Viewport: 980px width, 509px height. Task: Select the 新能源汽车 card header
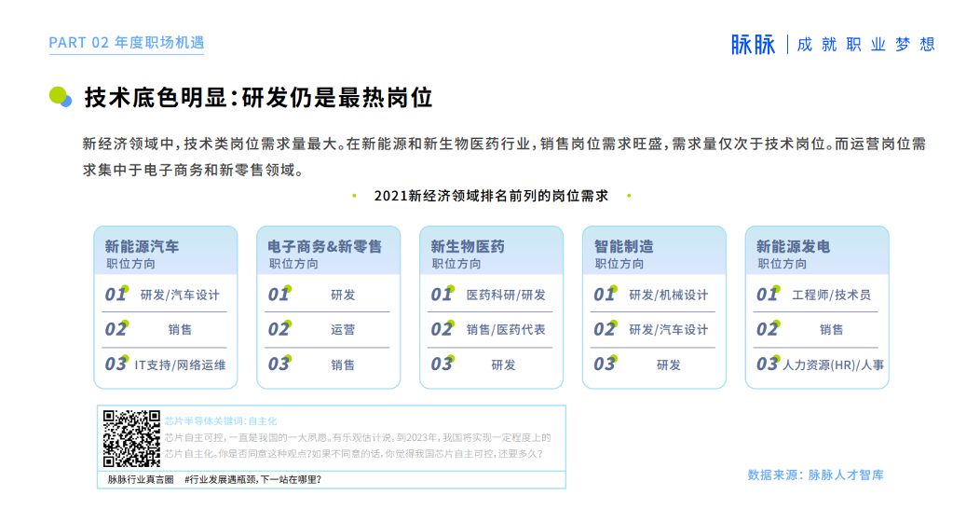pos(142,247)
